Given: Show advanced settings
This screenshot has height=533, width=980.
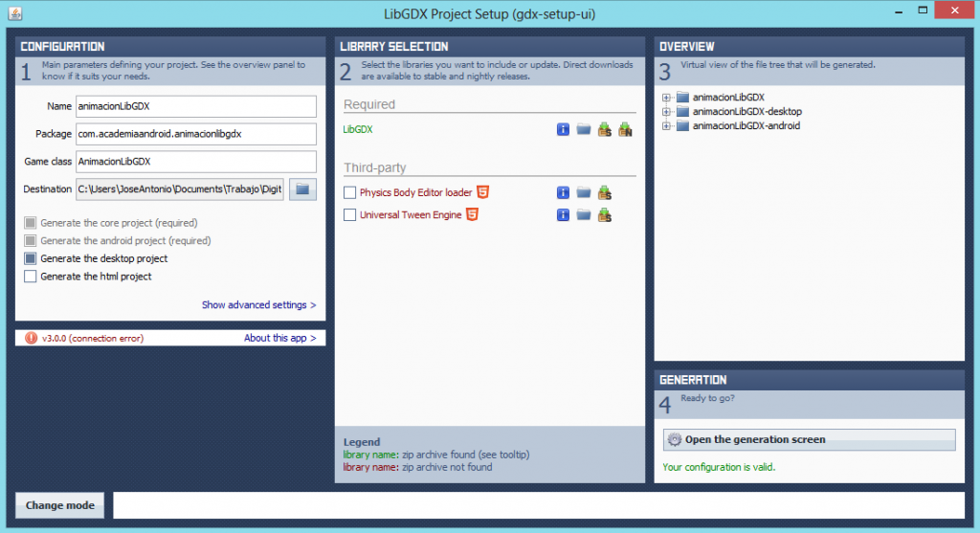Looking at the screenshot, I should 258,305.
